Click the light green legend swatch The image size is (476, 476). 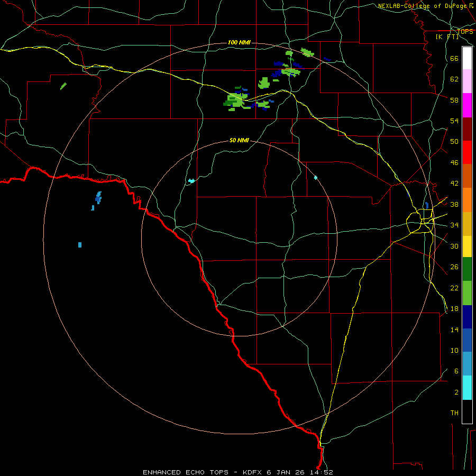pyautogui.click(x=467, y=293)
